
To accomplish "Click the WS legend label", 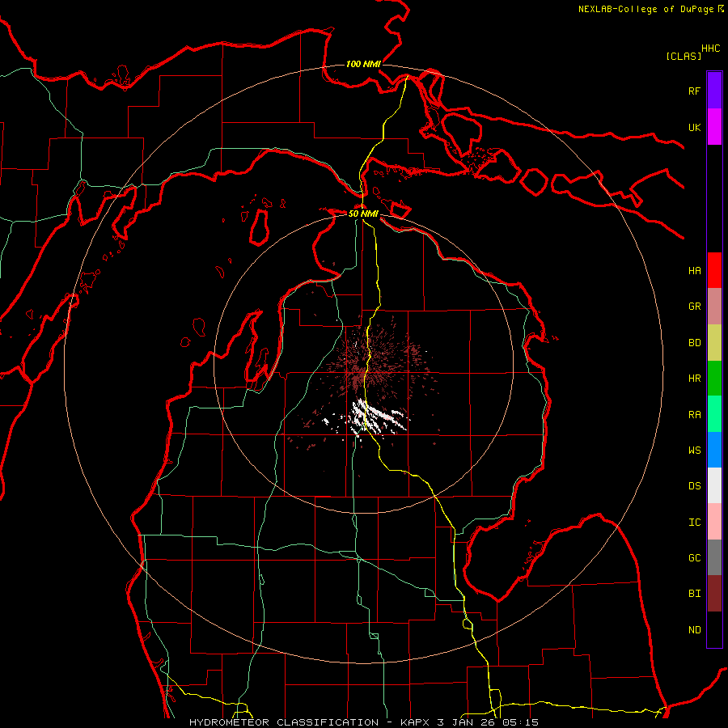I will pos(694,451).
